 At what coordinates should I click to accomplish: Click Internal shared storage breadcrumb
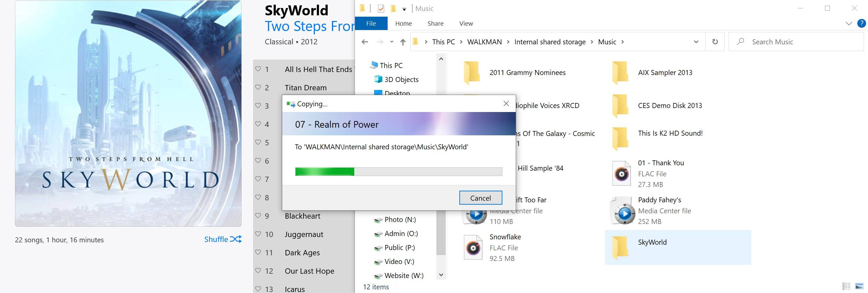pos(550,42)
